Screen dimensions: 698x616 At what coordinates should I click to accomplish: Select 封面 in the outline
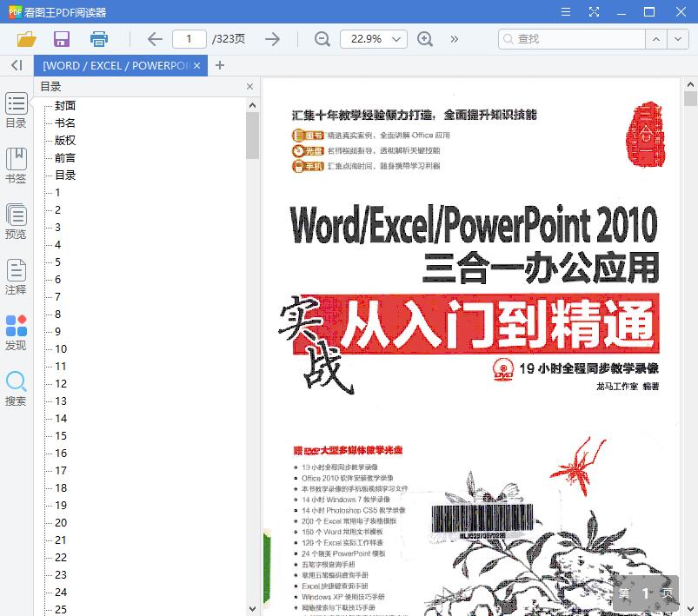65,105
